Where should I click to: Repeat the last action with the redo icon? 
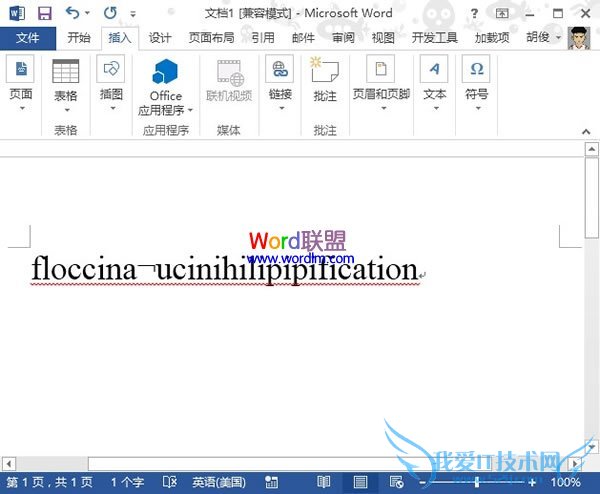[x=110, y=13]
